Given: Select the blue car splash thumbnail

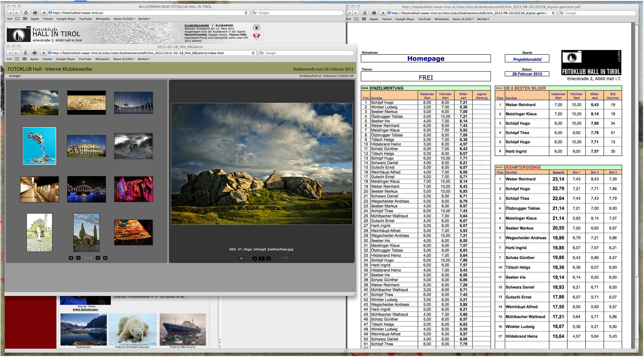Looking at the screenshot, I should [x=40, y=146].
